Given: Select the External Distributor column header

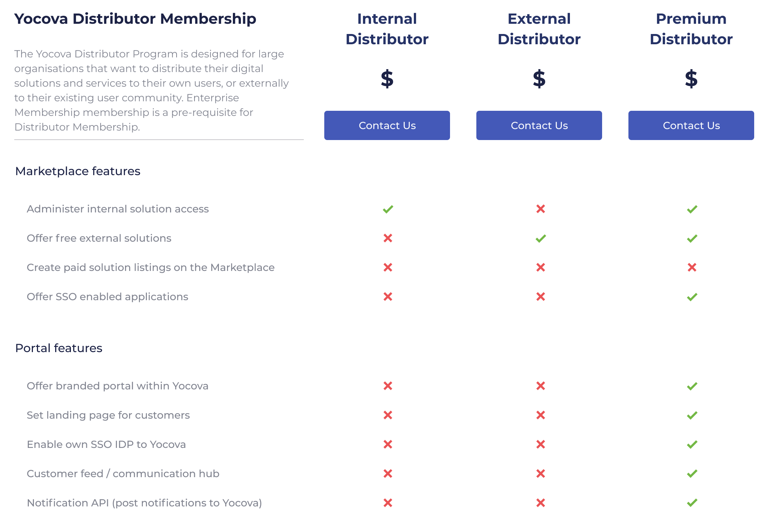Looking at the screenshot, I should click(539, 29).
